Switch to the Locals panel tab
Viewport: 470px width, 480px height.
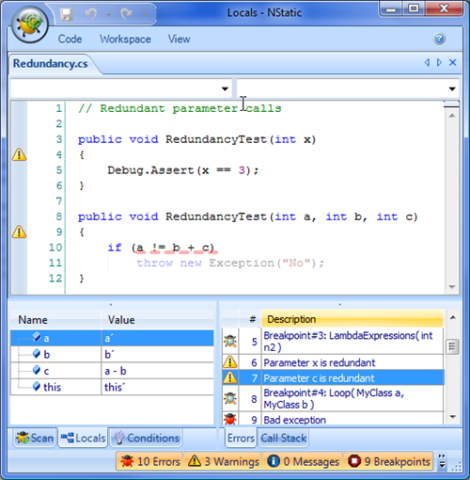click(x=83, y=438)
